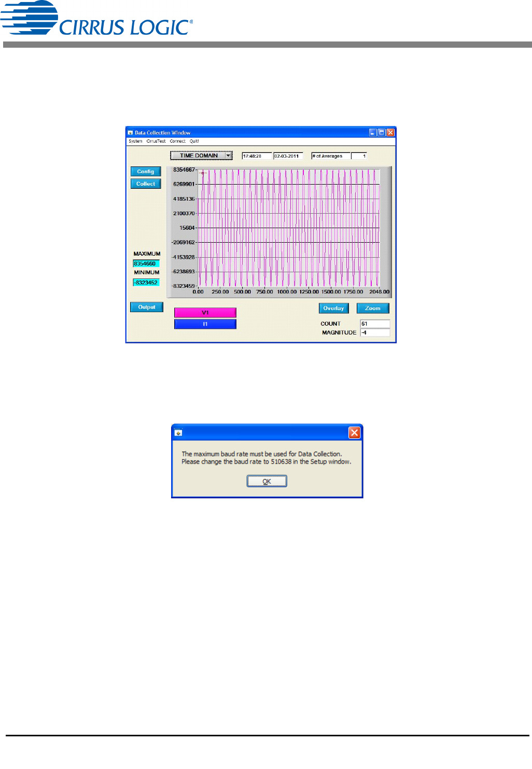Close the baud rate warning dialog

click(354, 432)
